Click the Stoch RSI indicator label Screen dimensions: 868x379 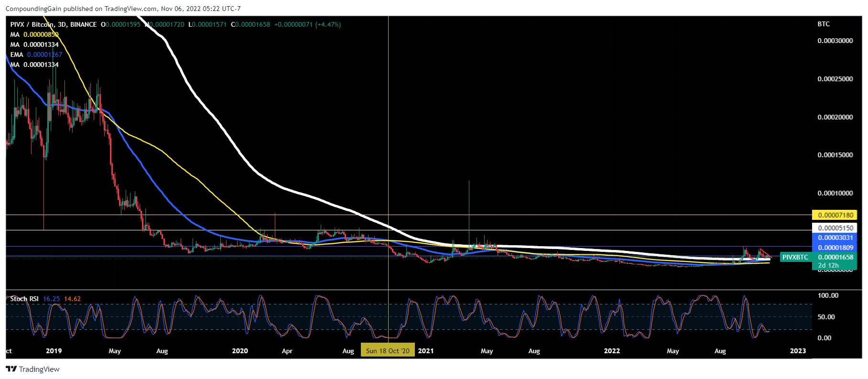point(24,299)
